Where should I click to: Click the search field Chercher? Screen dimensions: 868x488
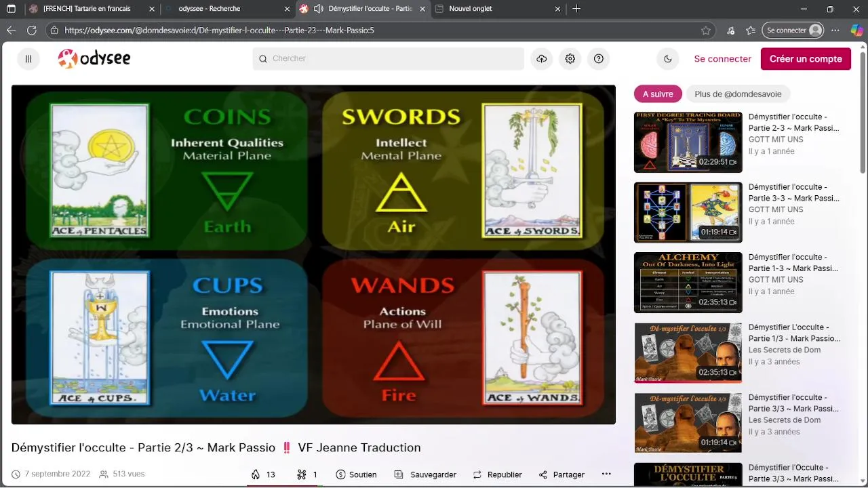389,59
